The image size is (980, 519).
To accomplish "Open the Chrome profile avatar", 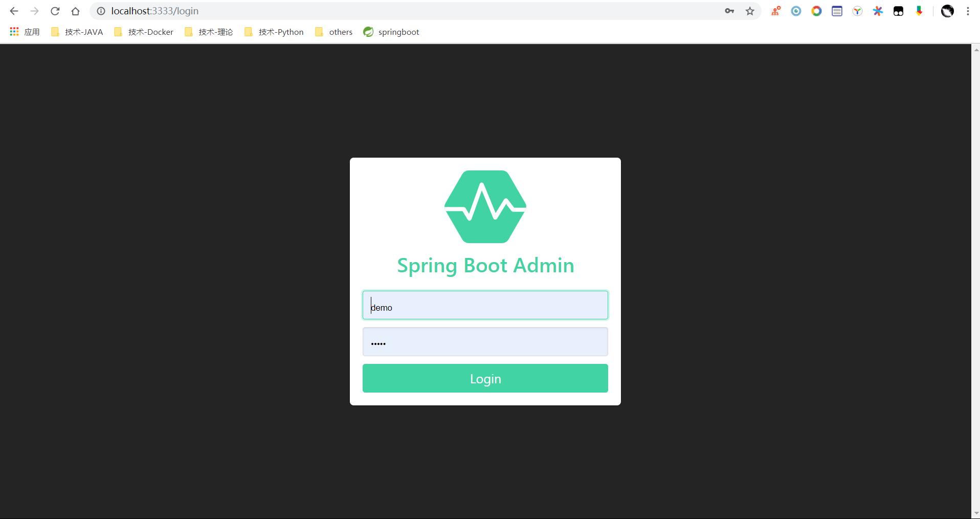I will pyautogui.click(x=947, y=11).
